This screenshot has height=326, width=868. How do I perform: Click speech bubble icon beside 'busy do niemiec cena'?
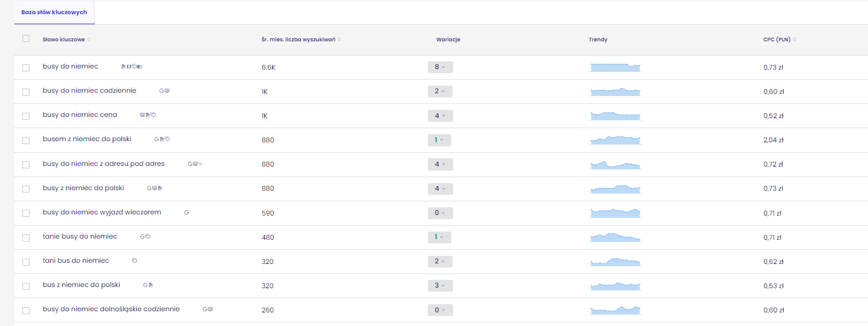153,115
